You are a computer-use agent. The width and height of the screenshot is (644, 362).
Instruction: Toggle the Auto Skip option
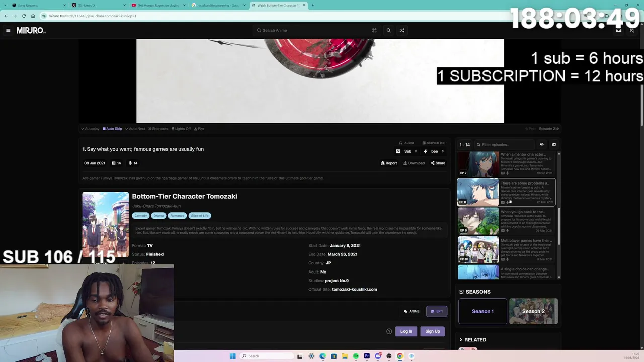coord(112,129)
